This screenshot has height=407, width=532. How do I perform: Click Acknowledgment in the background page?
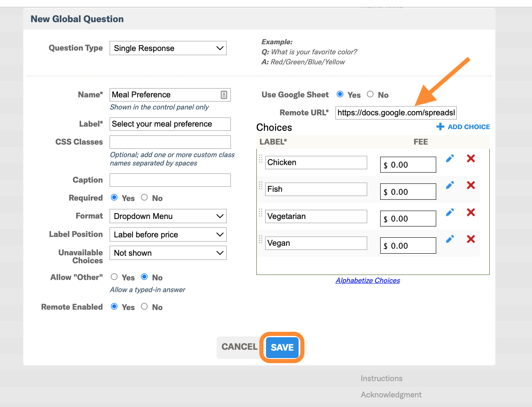[x=391, y=394]
